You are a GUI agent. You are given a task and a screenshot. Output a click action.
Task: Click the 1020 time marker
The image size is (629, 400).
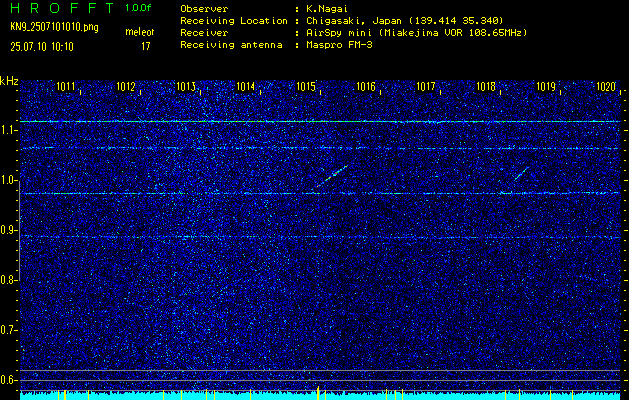[606, 86]
